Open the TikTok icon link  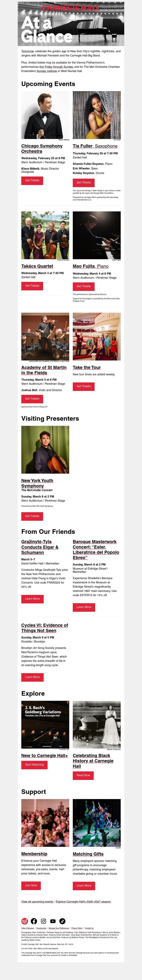62,921
